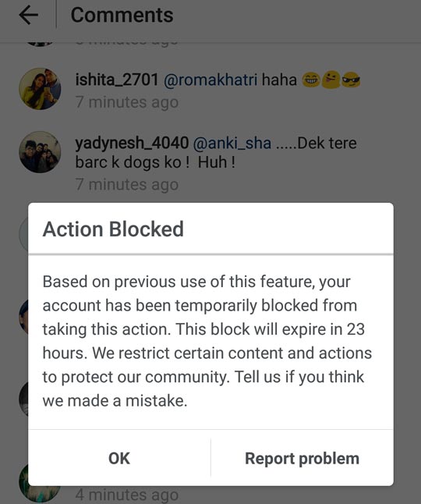Select the yadynesh_4040 username

(132, 144)
